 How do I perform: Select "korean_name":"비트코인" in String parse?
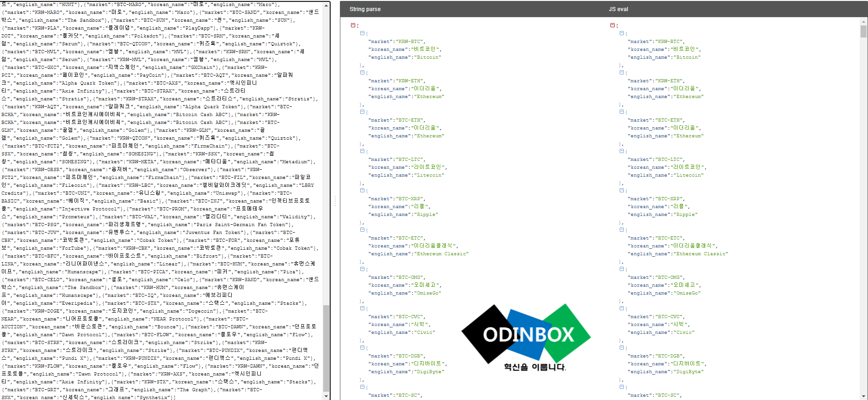click(405, 49)
